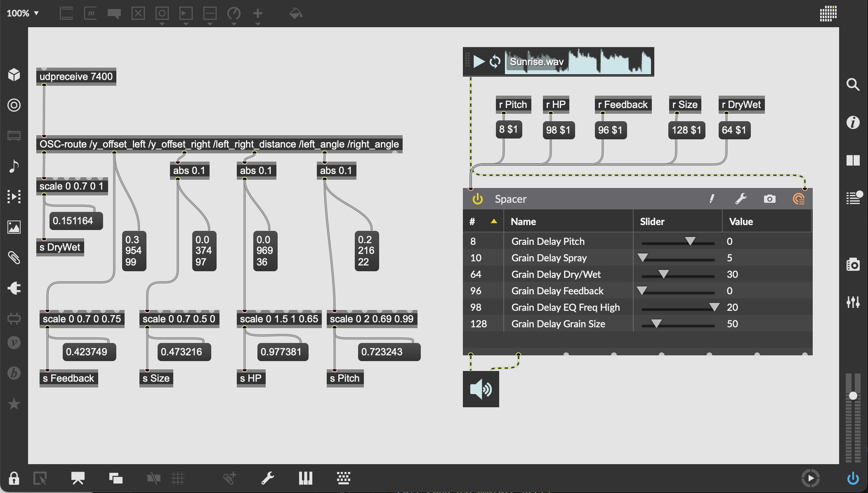Toggle loop on the Sunrise.wav clip
Image resolution: width=868 pixels, height=493 pixels.
495,62
